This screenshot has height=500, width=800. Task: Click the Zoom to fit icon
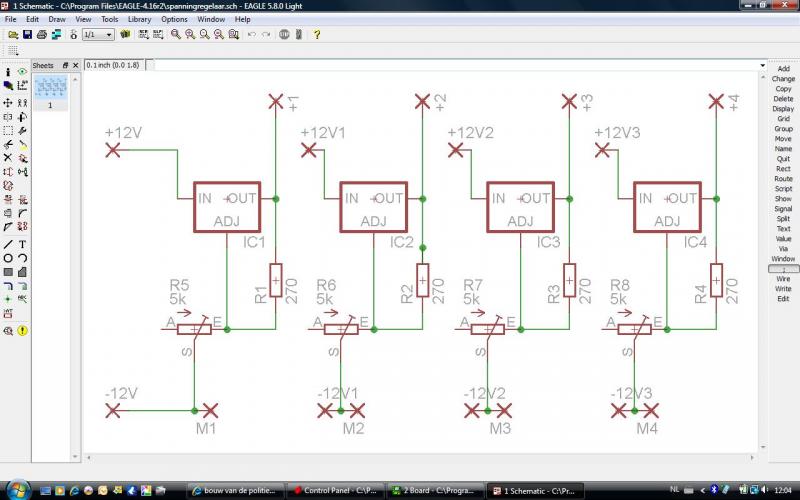pyautogui.click(x=176, y=34)
